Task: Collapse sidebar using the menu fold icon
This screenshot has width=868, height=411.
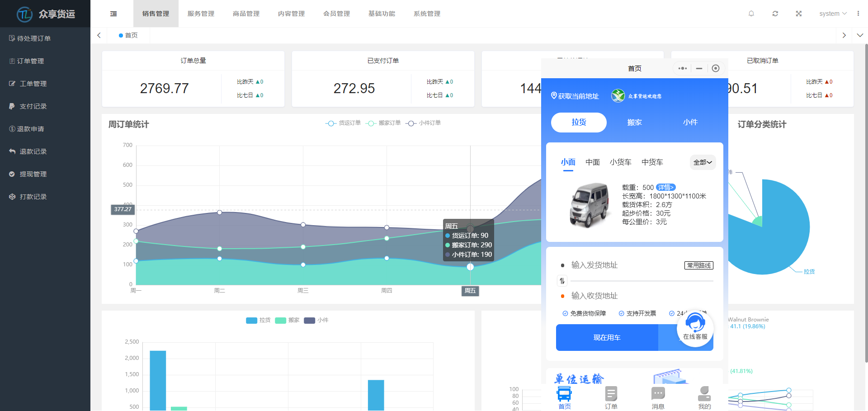Action: (113, 14)
